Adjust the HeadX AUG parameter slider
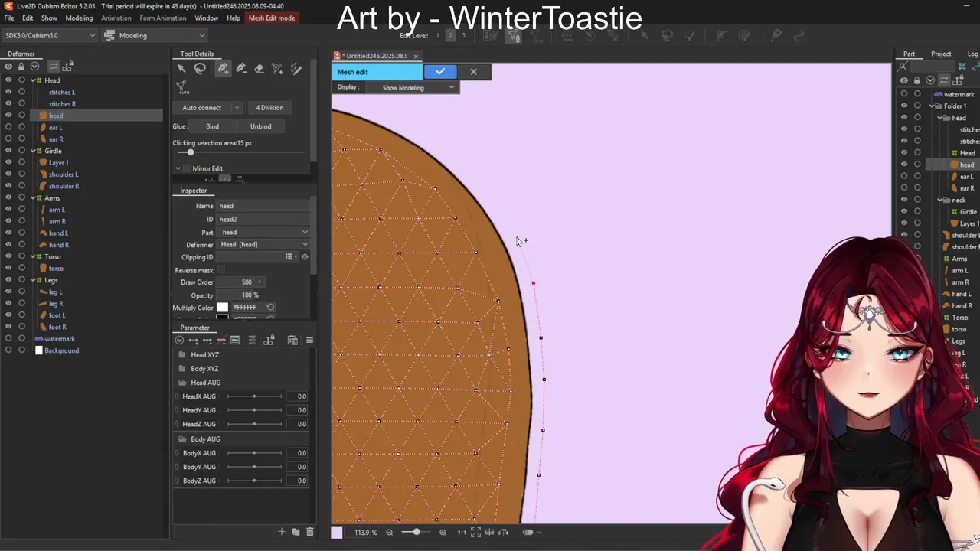Image resolution: width=980 pixels, height=551 pixels. coord(254,396)
